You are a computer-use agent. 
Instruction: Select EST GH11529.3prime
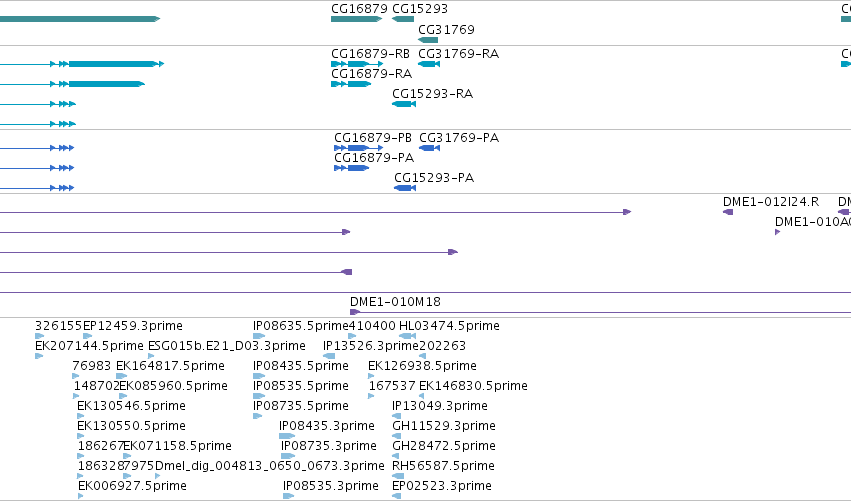pyautogui.click(x=396, y=436)
